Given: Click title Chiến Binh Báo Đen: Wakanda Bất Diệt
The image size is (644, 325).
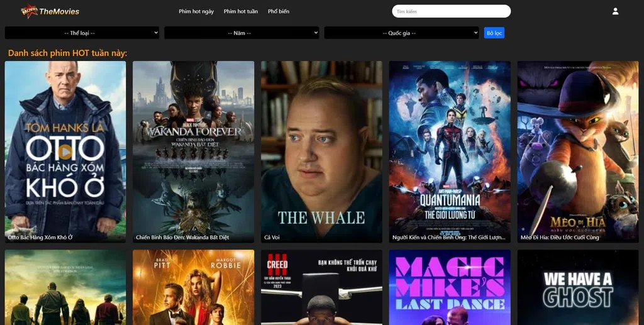Looking at the screenshot, I should pos(182,237).
